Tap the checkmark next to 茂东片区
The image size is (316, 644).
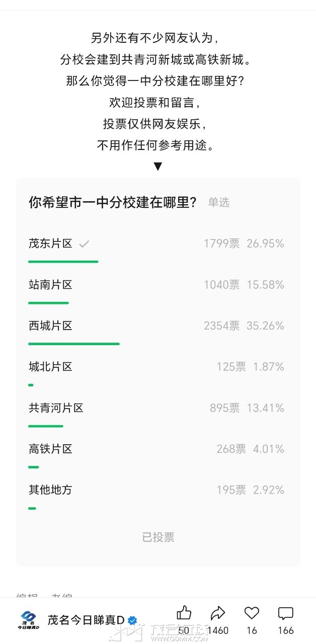tap(84, 244)
